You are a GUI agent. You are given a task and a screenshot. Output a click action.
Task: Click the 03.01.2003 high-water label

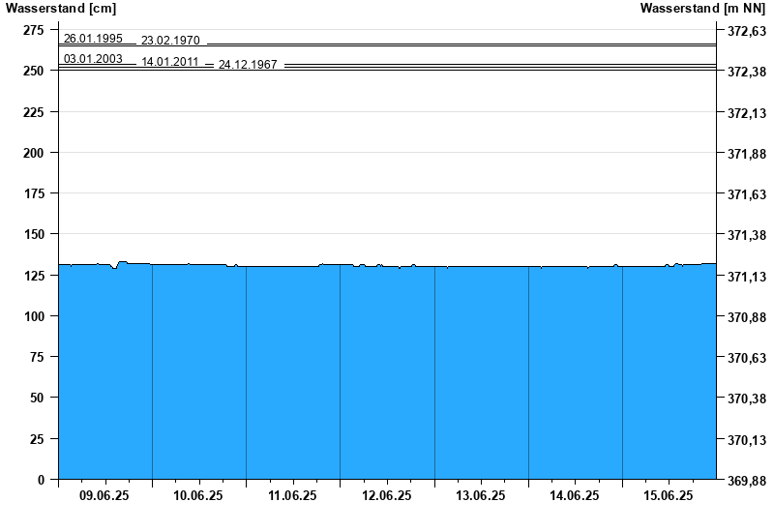click(x=93, y=59)
